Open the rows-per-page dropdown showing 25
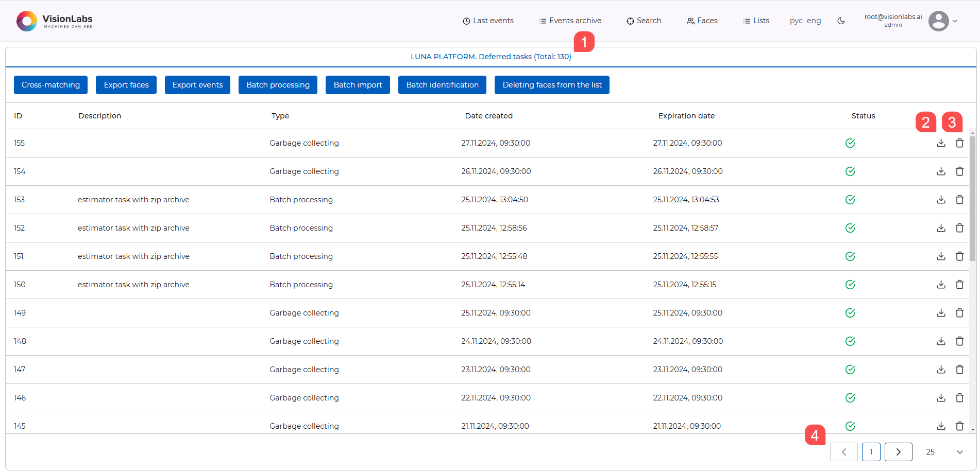Image resolution: width=980 pixels, height=472 pixels. pos(944,452)
